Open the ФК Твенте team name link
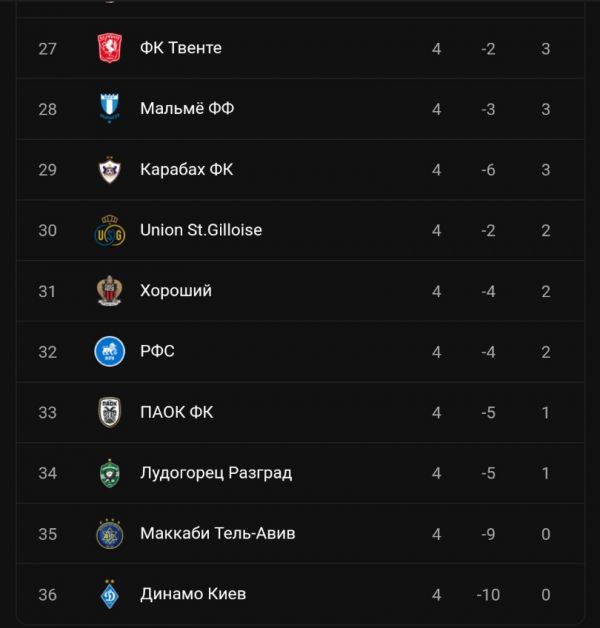This screenshot has width=600, height=628. tap(181, 48)
